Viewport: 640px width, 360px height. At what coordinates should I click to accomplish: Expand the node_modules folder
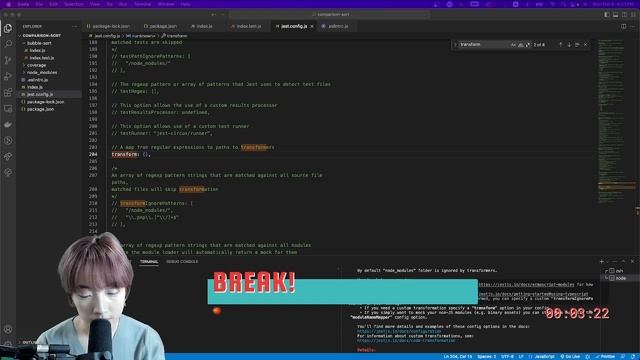click(42, 72)
